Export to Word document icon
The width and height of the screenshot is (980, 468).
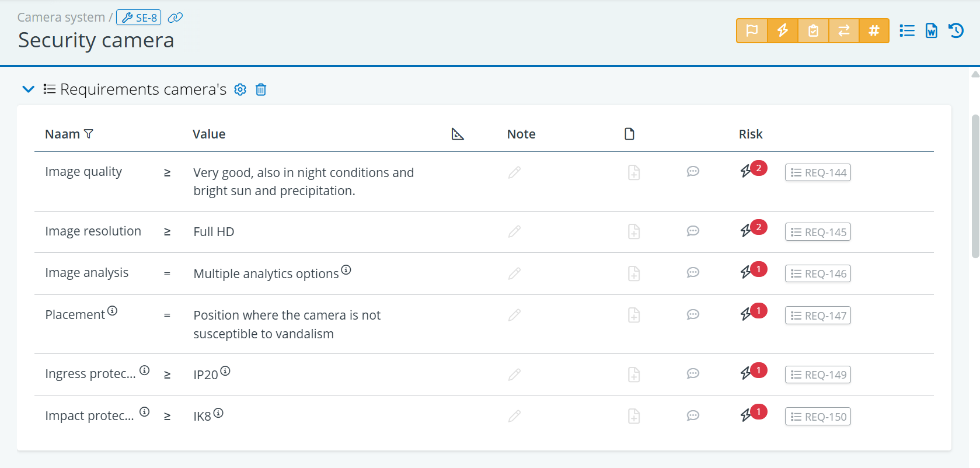(x=932, y=31)
